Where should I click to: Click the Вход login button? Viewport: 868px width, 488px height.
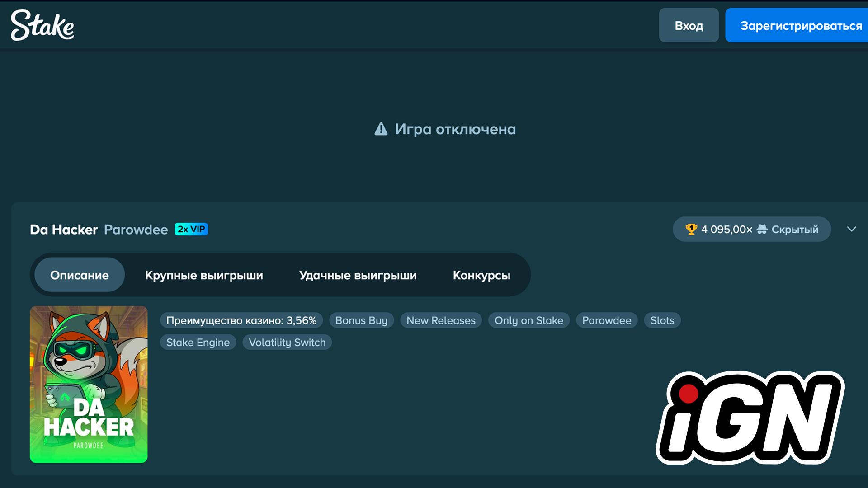coord(688,26)
